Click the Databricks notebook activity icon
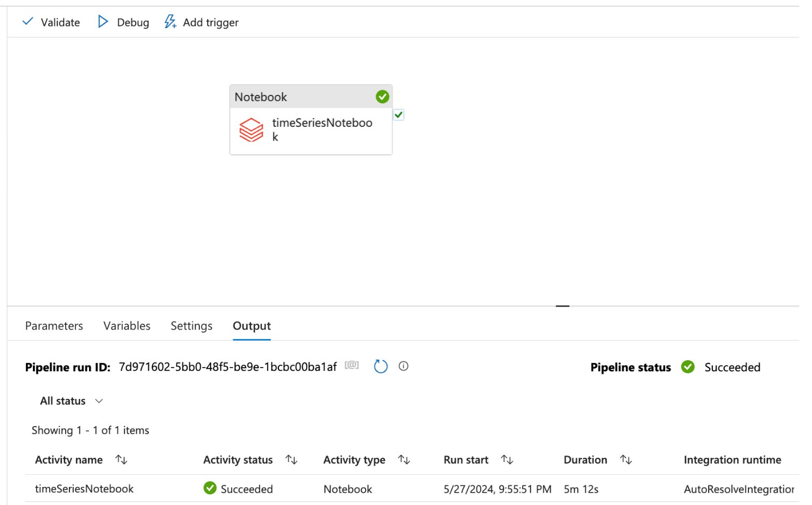The image size is (812, 505). click(x=251, y=130)
